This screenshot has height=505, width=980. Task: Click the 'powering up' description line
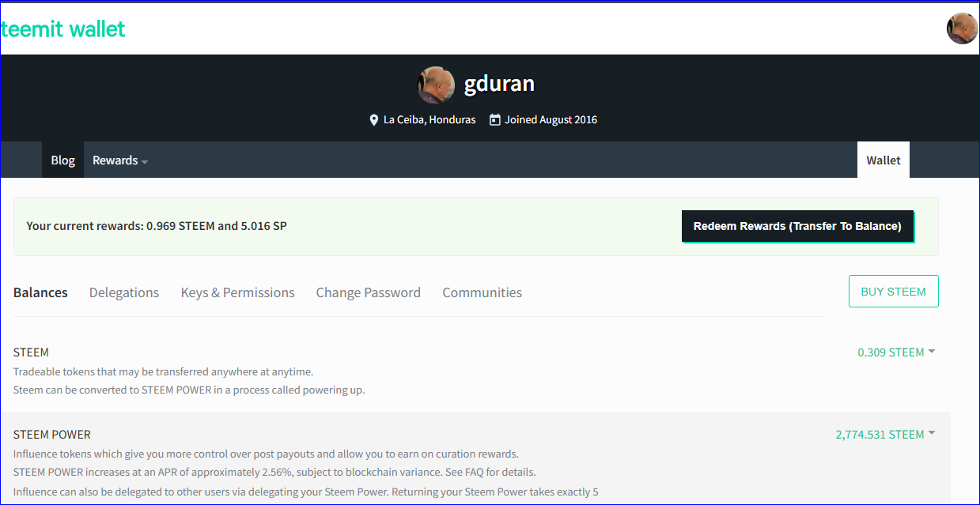189,390
